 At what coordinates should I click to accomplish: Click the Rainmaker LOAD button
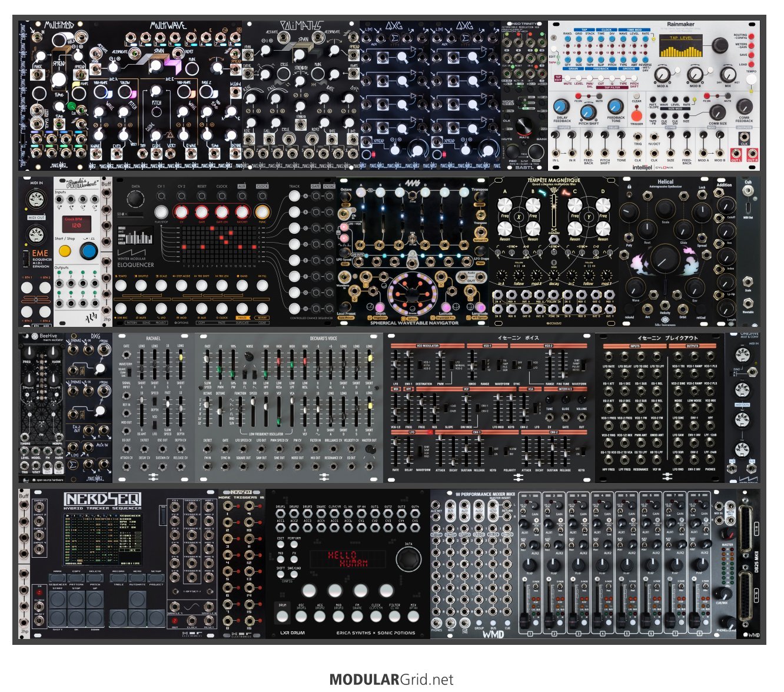752,65
